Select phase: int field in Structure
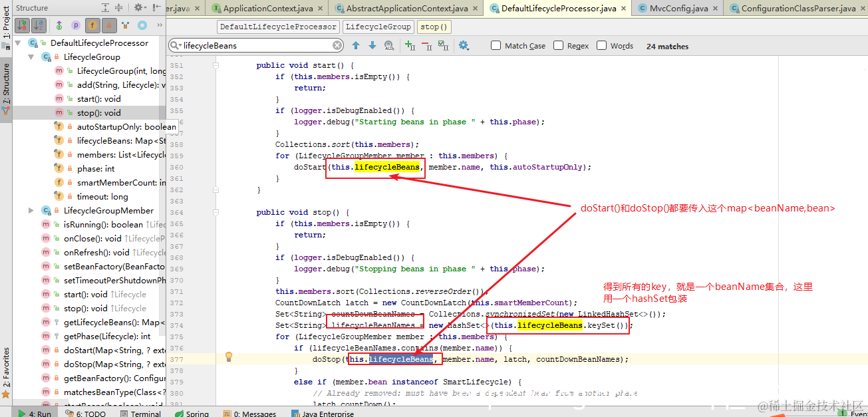The image size is (868, 417). coord(96,168)
